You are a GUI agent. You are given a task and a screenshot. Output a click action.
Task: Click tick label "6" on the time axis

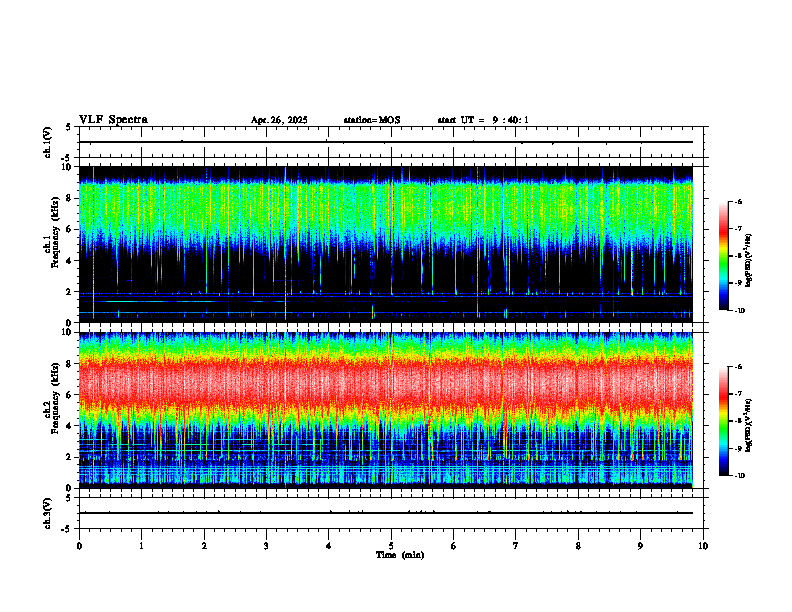[x=454, y=546]
